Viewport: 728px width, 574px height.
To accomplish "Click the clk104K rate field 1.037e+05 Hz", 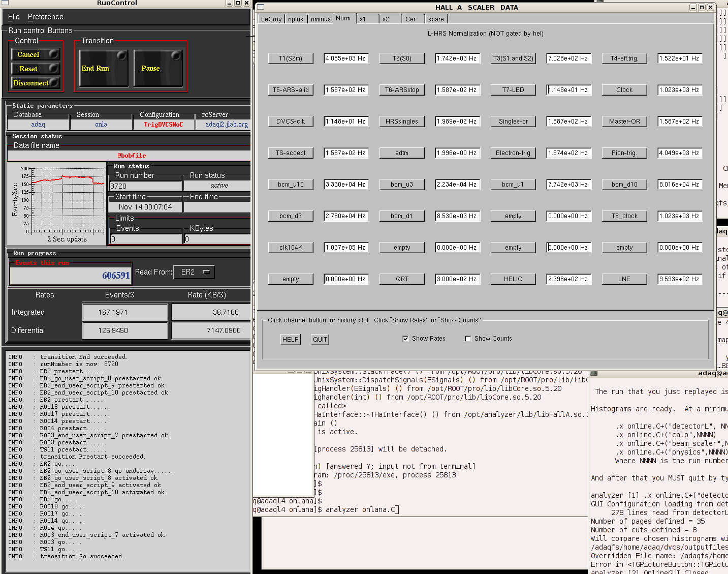I will point(346,248).
